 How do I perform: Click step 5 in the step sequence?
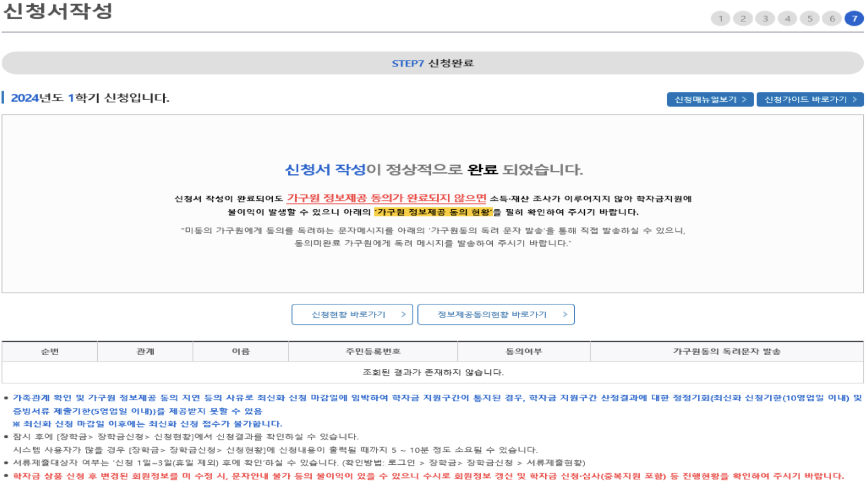810,18
